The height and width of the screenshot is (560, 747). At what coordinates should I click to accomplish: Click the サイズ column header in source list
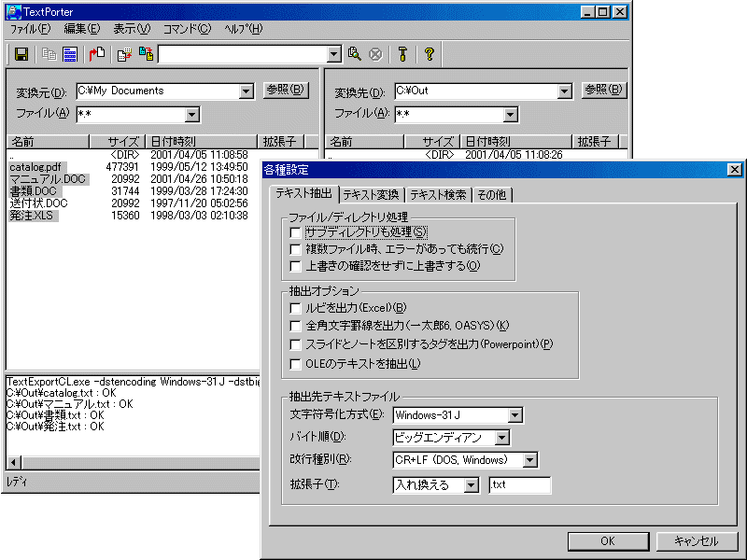[x=118, y=142]
